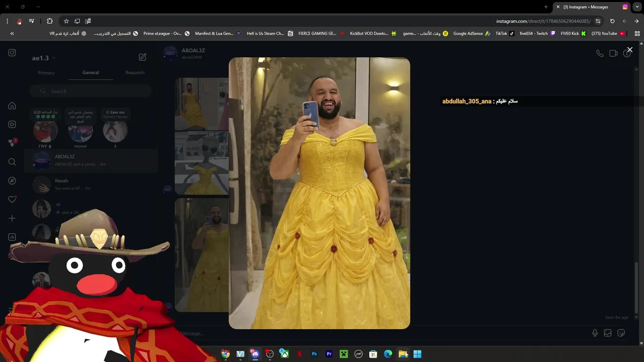
Task: Open the sidebar Search magnifier icon
Action: (x=12, y=162)
